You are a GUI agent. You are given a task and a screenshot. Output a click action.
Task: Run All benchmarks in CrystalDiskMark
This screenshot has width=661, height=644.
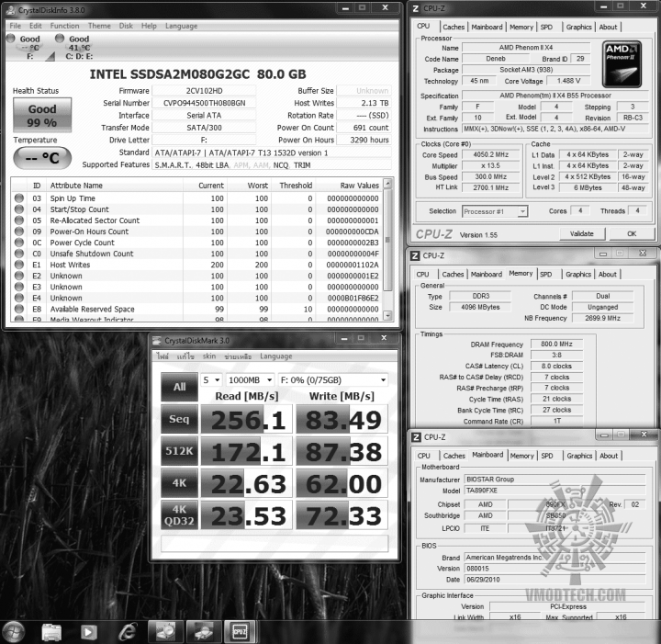[179, 387]
